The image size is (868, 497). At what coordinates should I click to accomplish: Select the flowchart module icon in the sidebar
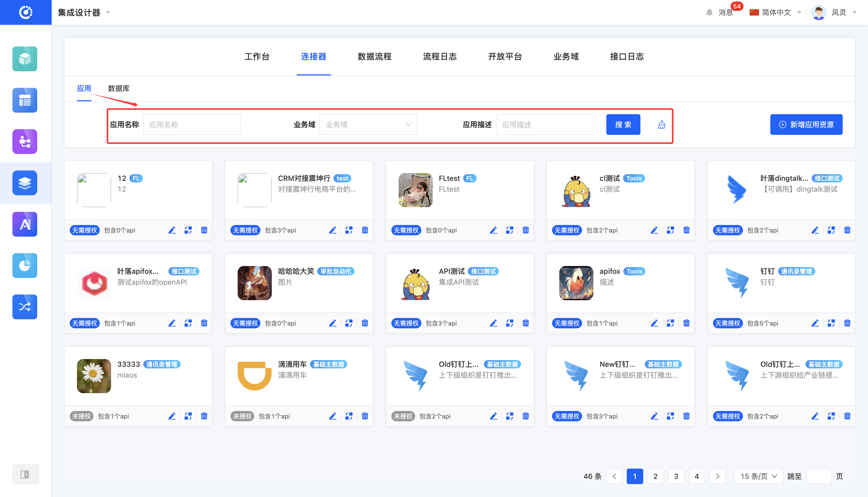pyautogui.click(x=25, y=141)
